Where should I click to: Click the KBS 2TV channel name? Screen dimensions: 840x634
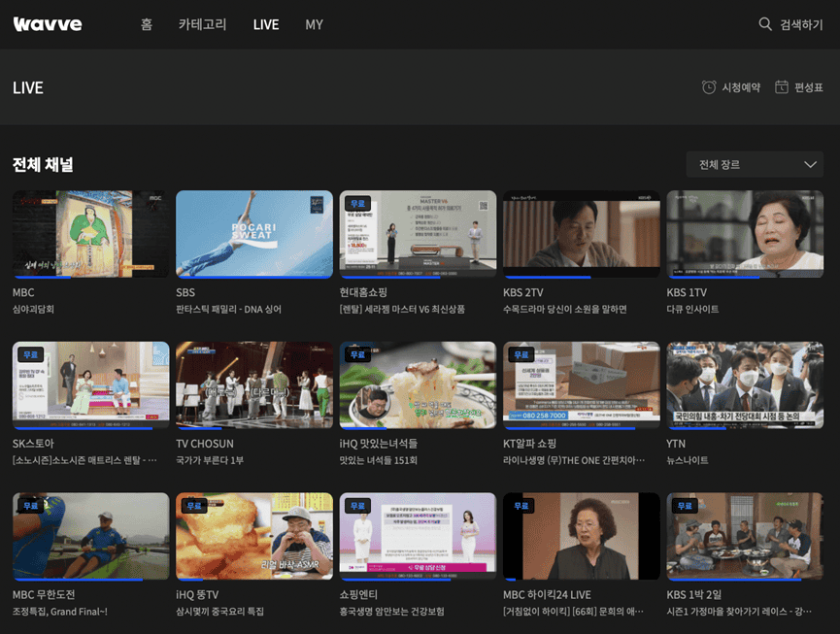(x=522, y=292)
